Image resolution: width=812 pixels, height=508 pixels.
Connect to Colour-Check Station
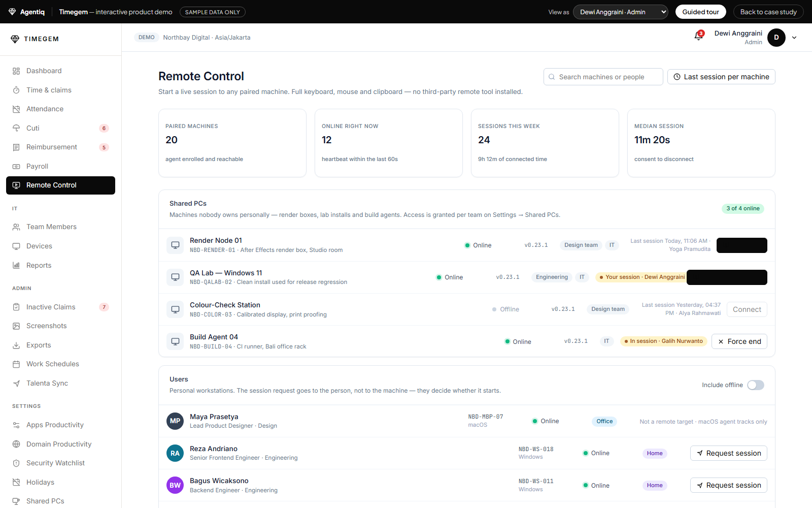click(x=747, y=309)
